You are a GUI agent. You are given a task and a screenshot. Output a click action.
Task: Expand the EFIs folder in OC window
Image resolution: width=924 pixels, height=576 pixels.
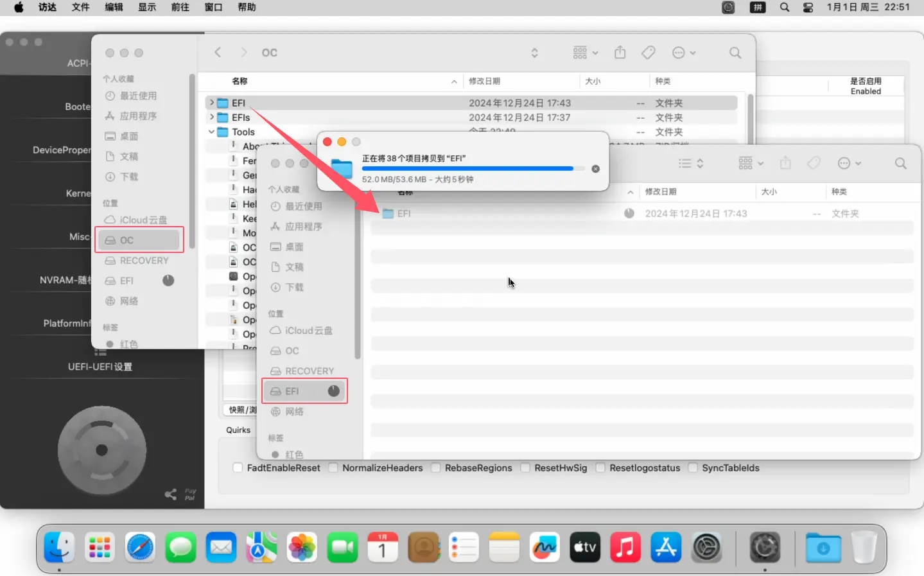pos(211,117)
